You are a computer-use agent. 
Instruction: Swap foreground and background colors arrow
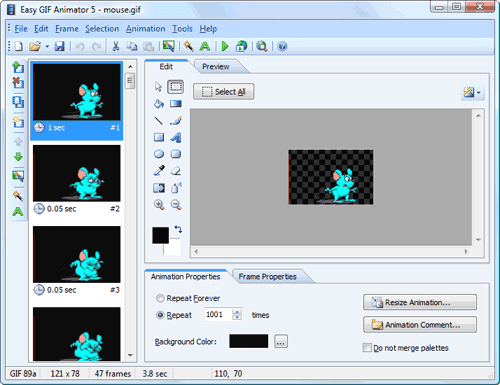click(178, 229)
